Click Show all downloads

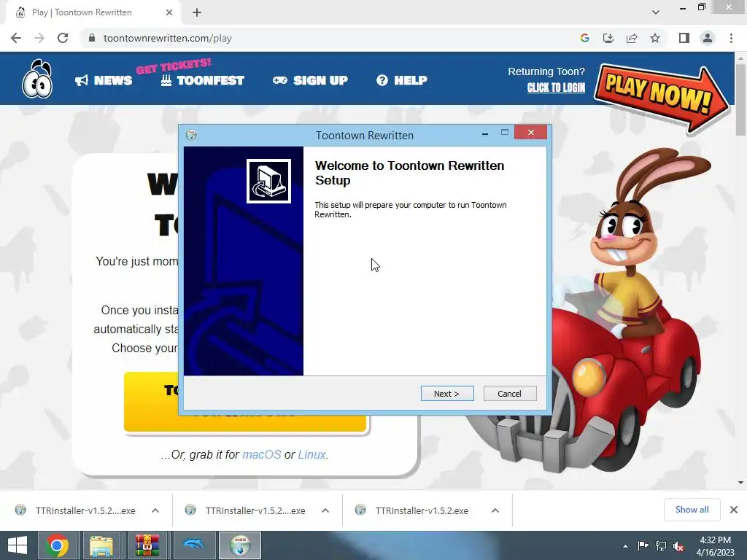(692, 510)
